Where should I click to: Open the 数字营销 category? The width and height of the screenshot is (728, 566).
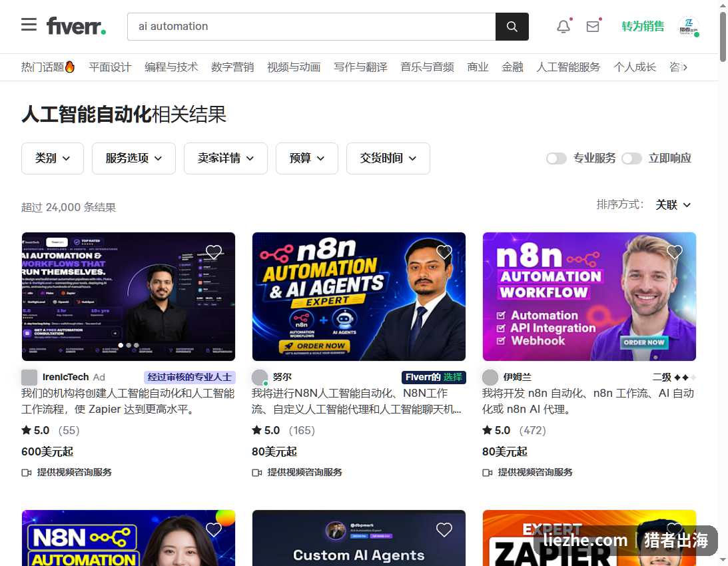coord(232,67)
